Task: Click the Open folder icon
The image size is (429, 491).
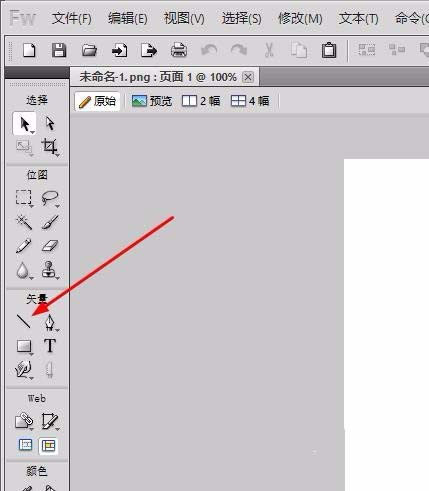Action: point(89,51)
